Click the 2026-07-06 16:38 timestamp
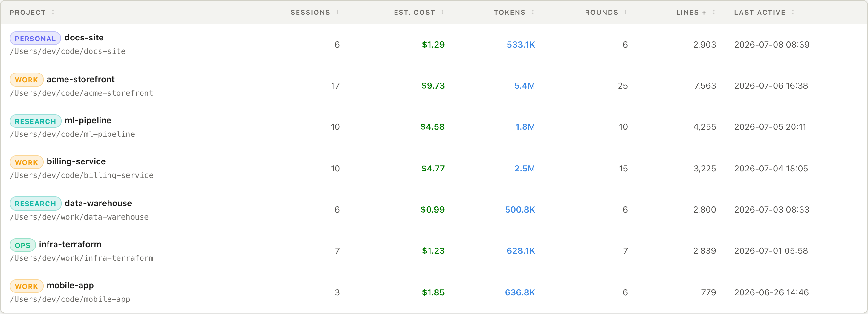The height and width of the screenshot is (314, 868). pyautogui.click(x=771, y=86)
